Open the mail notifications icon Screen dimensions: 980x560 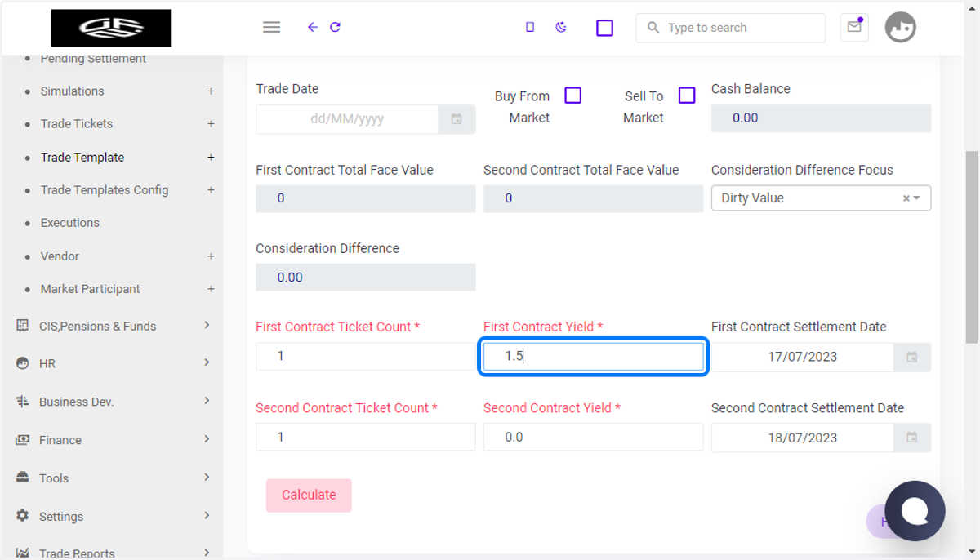tap(854, 27)
